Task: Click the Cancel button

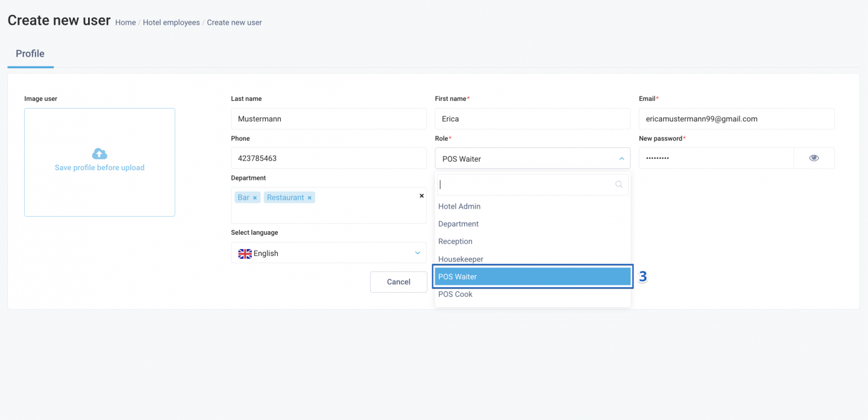Action: [398, 282]
